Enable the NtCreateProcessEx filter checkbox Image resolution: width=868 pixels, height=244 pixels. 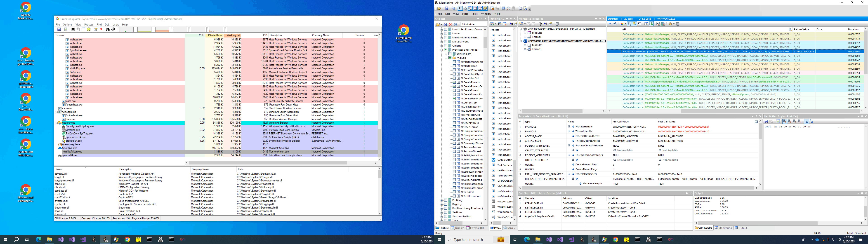[455, 86]
